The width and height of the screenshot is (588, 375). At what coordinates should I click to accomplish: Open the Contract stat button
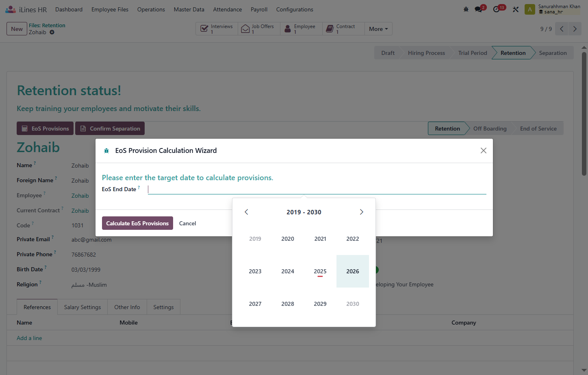pyautogui.click(x=344, y=29)
